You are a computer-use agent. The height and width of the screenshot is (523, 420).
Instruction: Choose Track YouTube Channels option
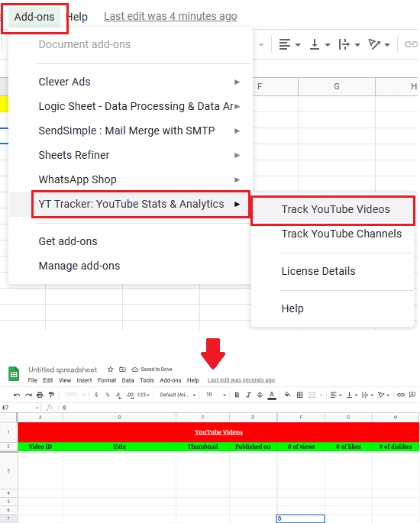click(x=341, y=234)
